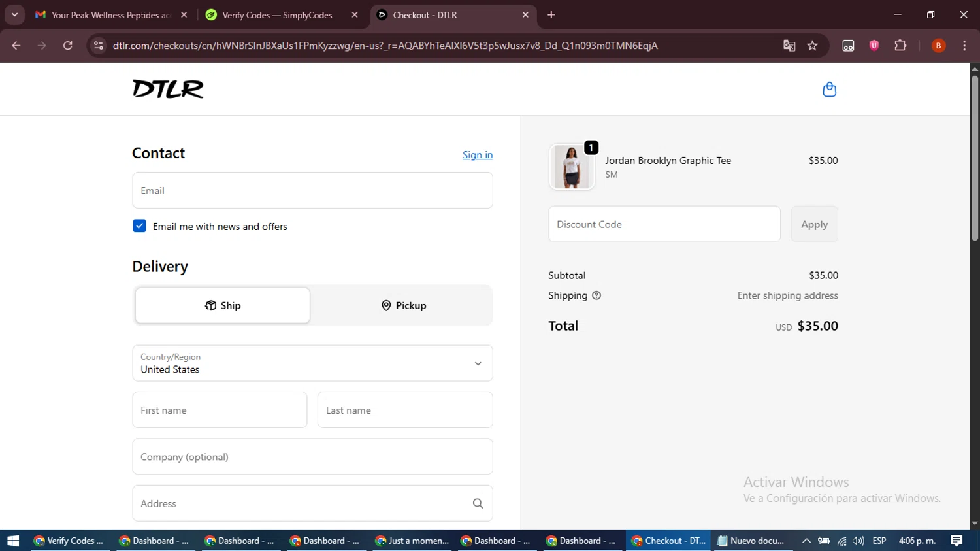Click the DTLR logo
980x551 pixels.
[x=168, y=89]
